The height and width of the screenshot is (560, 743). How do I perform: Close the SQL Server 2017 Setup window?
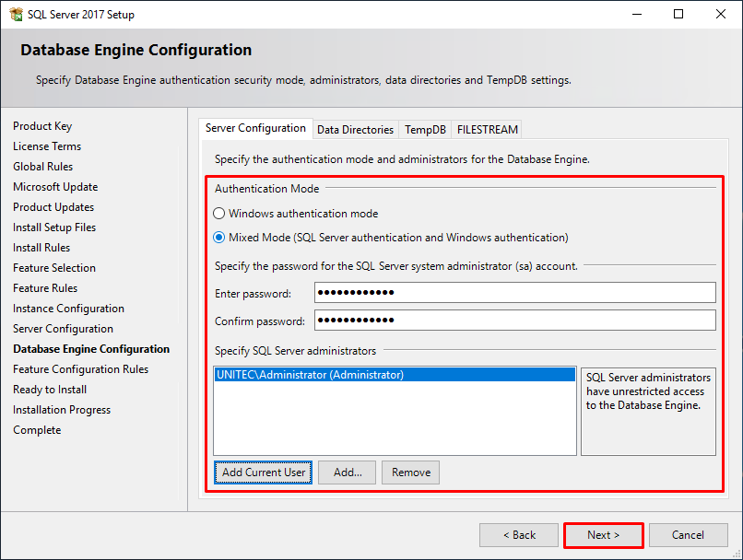(x=721, y=14)
